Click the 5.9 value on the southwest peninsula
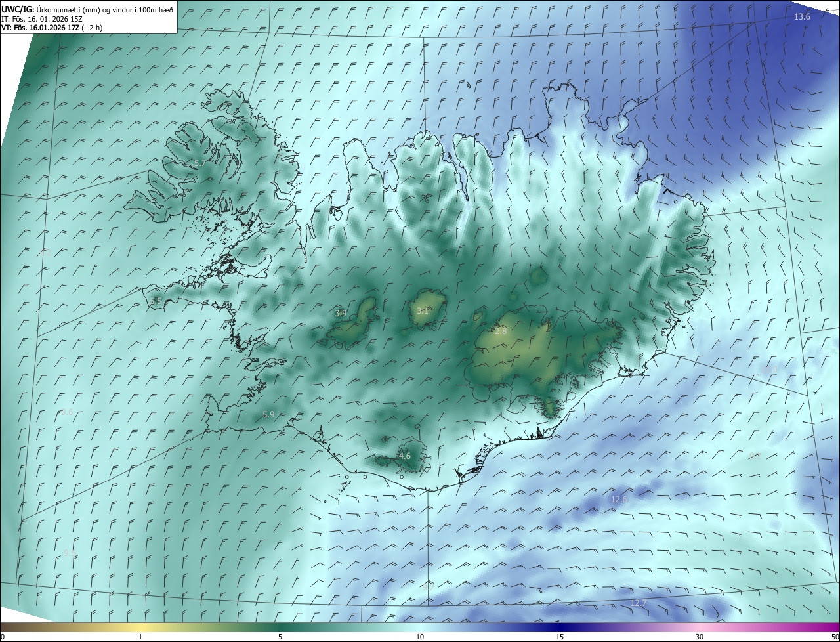Screen dimensions: 840x642 pos(268,414)
